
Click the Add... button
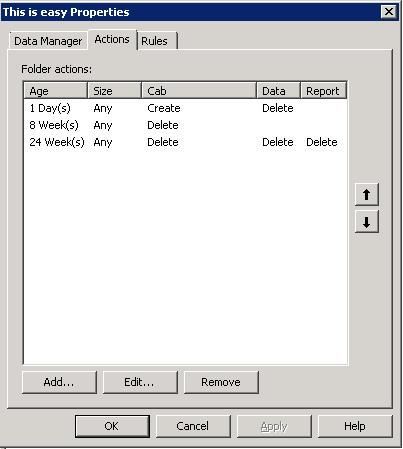coord(59,382)
